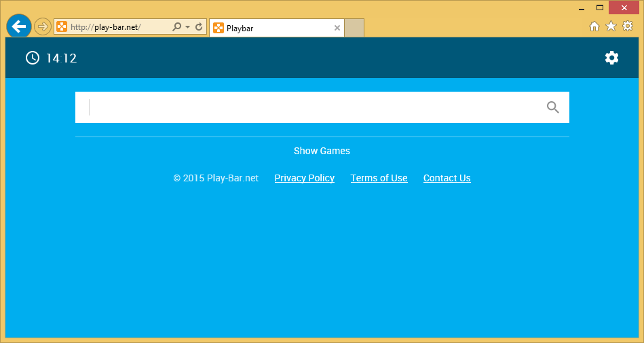Image resolution: width=644 pixels, height=343 pixels.
Task: Click the play-bar.net URL text
Action: [106, 28]
